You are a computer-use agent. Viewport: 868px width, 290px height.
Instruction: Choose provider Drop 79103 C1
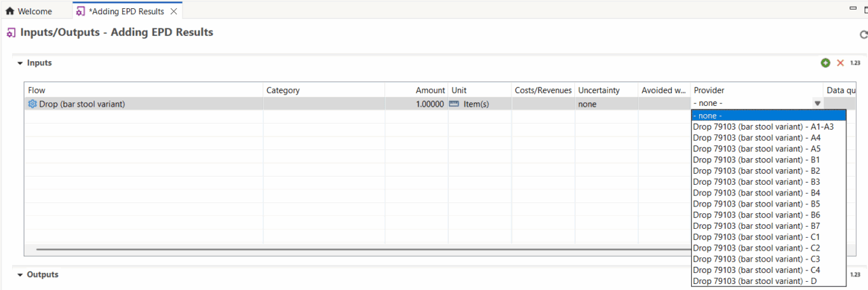pos(768,237)
